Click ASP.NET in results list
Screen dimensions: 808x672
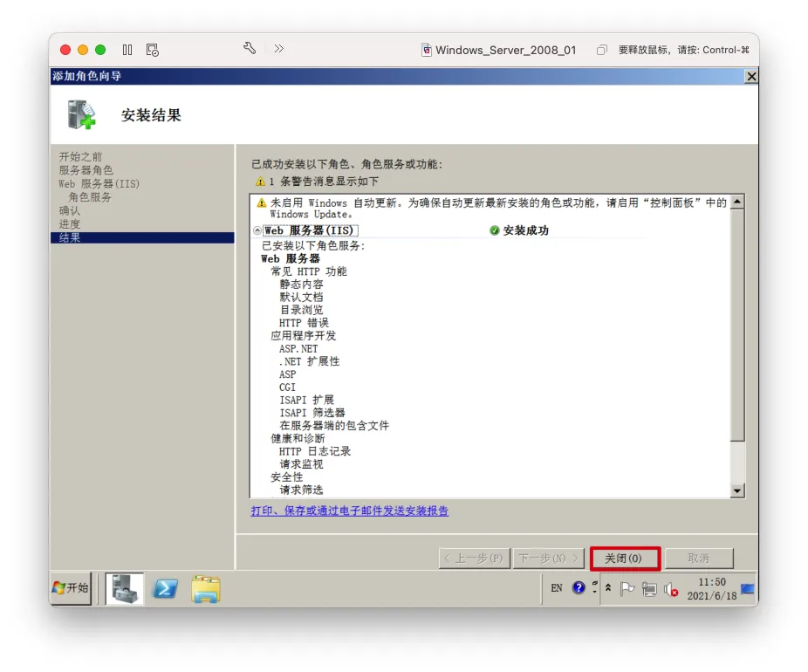coord(298,349)
